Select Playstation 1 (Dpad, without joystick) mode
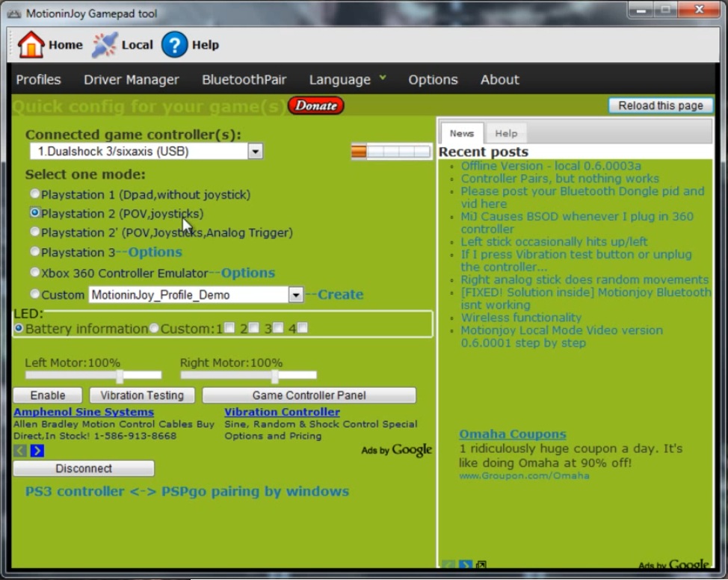The height and width of the screenshot is (580, 728). [x=35, y=193]
